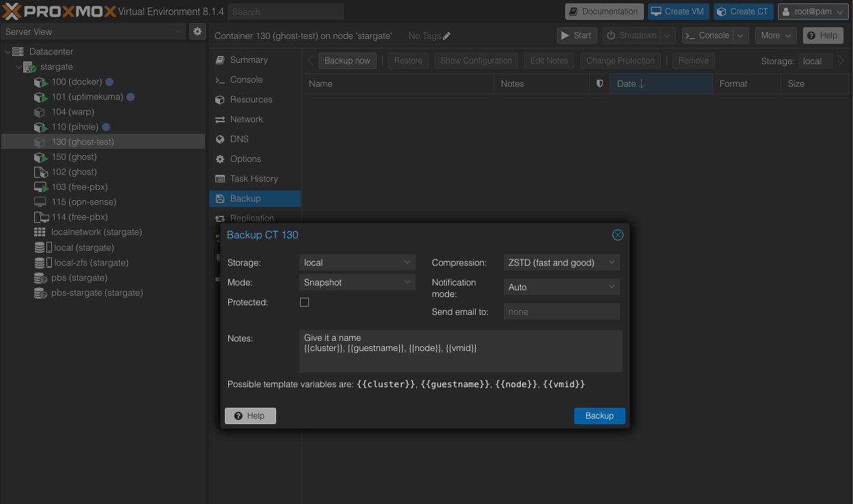853x504 pixels.
Task: Enable the Protected checkbox
Action: (x=305, y=302)
